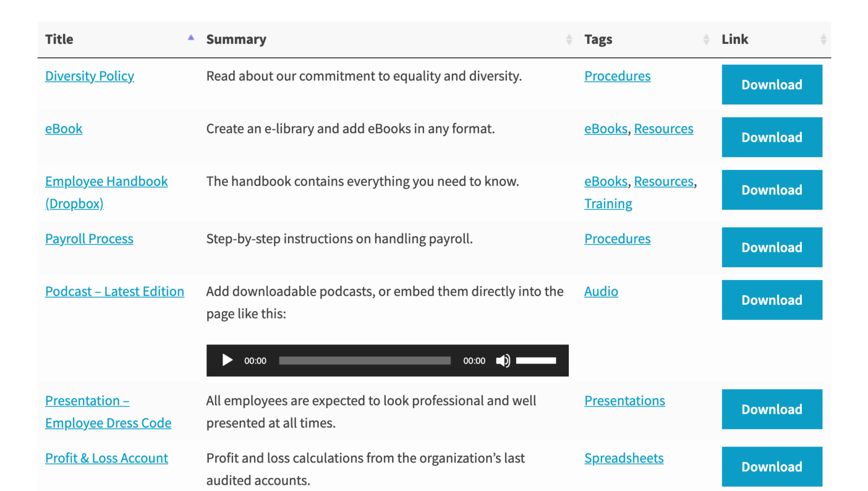Play the embedded podcast audio

tap(227, 360)
